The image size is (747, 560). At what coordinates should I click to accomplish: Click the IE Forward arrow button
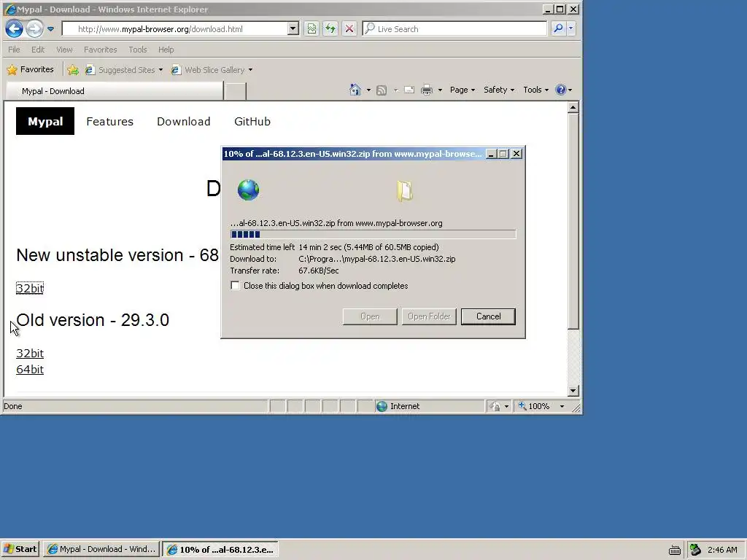[34, 29]
